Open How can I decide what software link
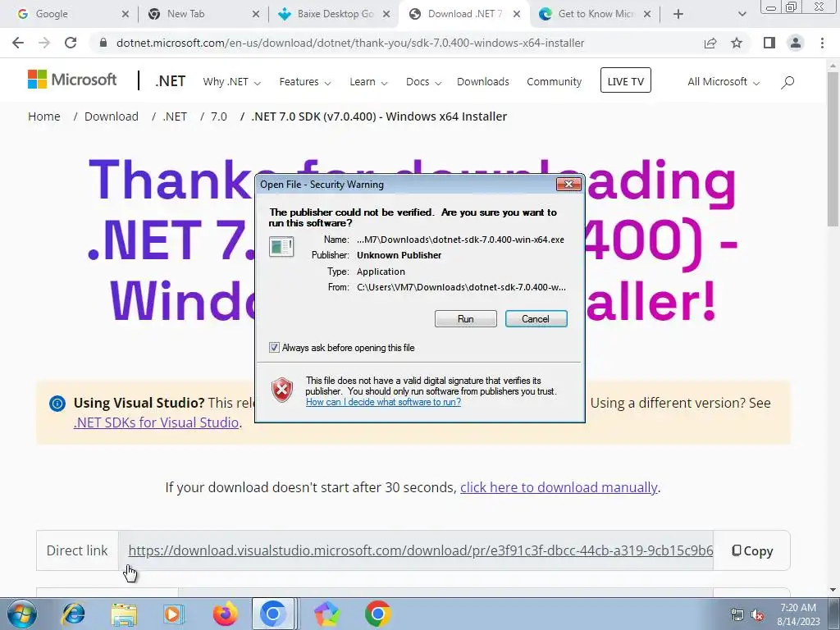This screenshot has height=630, width=840. pyautogui.click(x=383, y=402)
